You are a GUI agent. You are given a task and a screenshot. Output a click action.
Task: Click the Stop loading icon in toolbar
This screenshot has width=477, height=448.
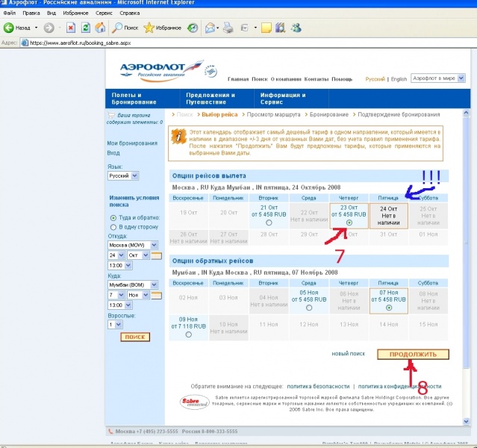coord(71,28)
